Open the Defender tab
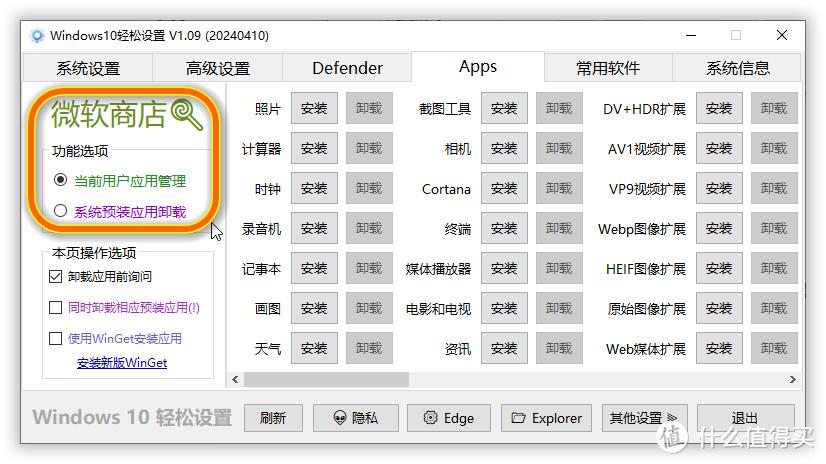 347,68
